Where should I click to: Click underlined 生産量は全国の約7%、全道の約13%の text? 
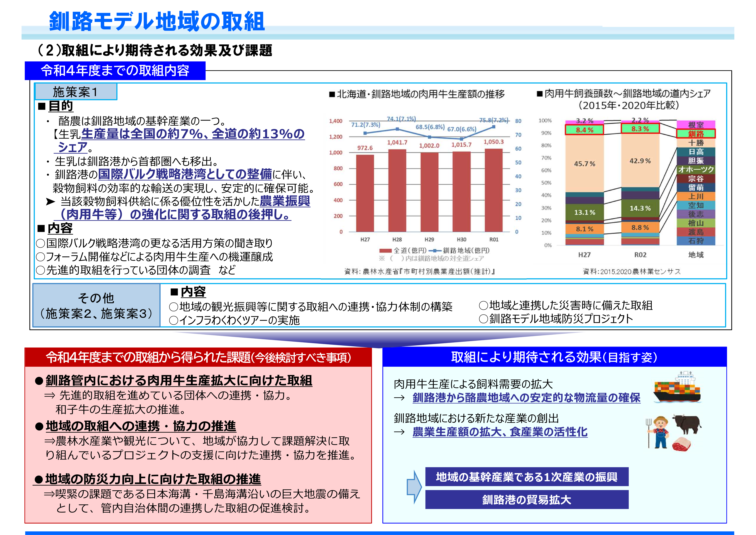[x=193, y=134]
